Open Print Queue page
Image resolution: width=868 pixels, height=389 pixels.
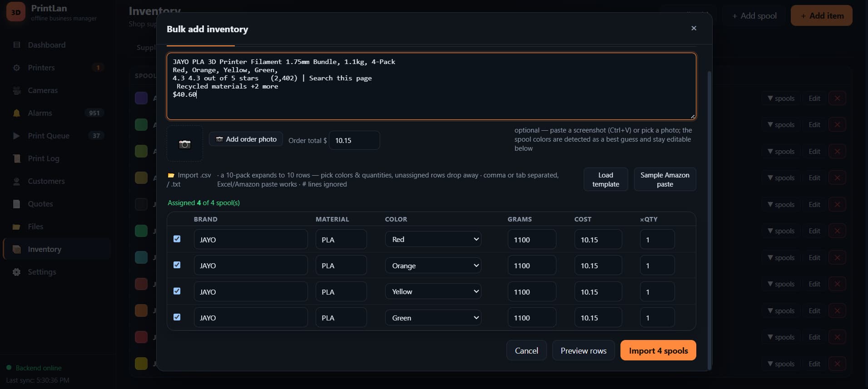pyautogui.click(x=57, y=136)
